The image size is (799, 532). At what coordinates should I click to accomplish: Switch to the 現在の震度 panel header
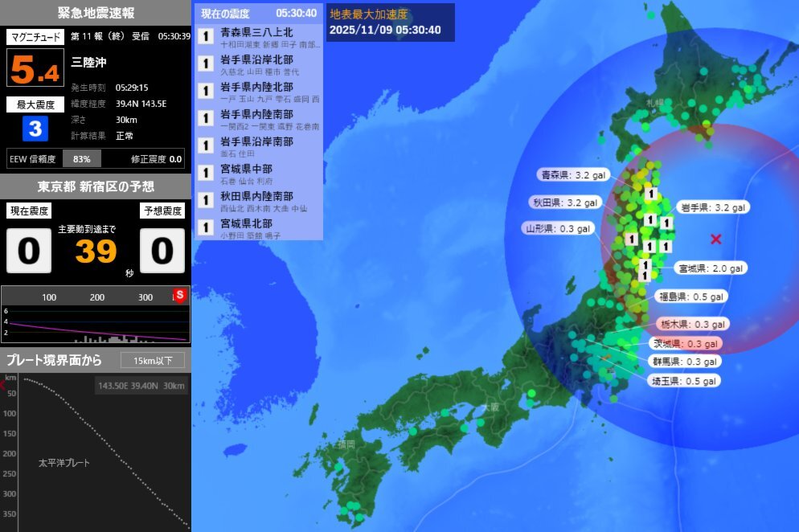point(227,13)
